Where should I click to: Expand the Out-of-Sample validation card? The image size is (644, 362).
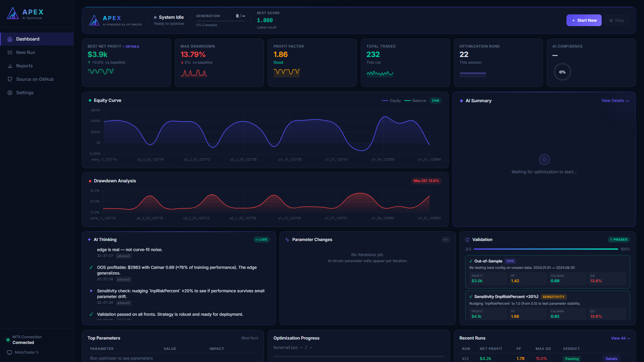(x=547, y=272)
